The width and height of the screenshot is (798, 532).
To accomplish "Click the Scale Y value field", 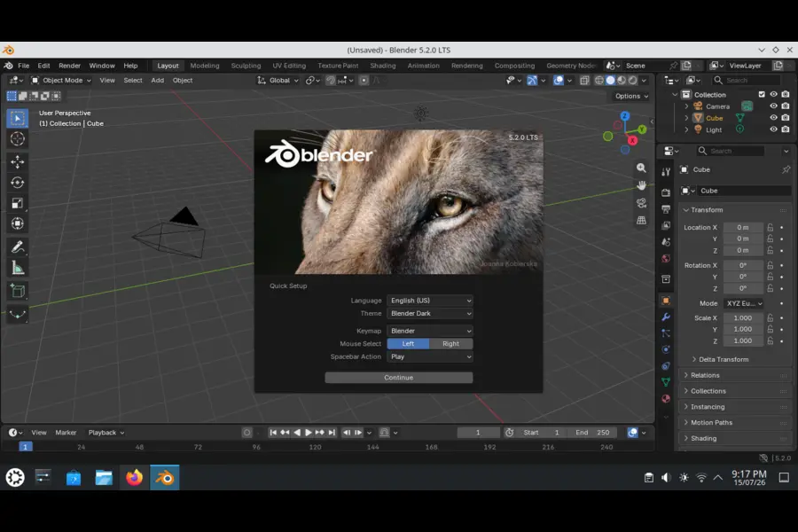I will coord(742,329).
